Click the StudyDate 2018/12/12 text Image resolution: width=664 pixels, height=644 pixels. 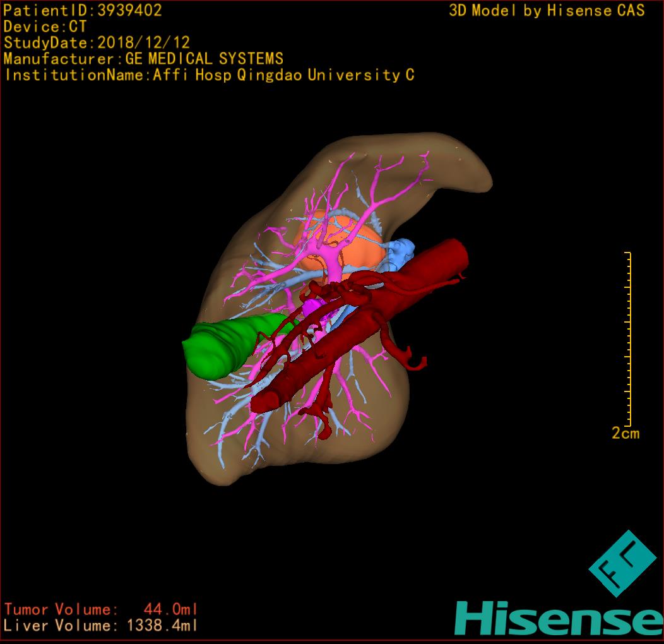tap(97, 43)
